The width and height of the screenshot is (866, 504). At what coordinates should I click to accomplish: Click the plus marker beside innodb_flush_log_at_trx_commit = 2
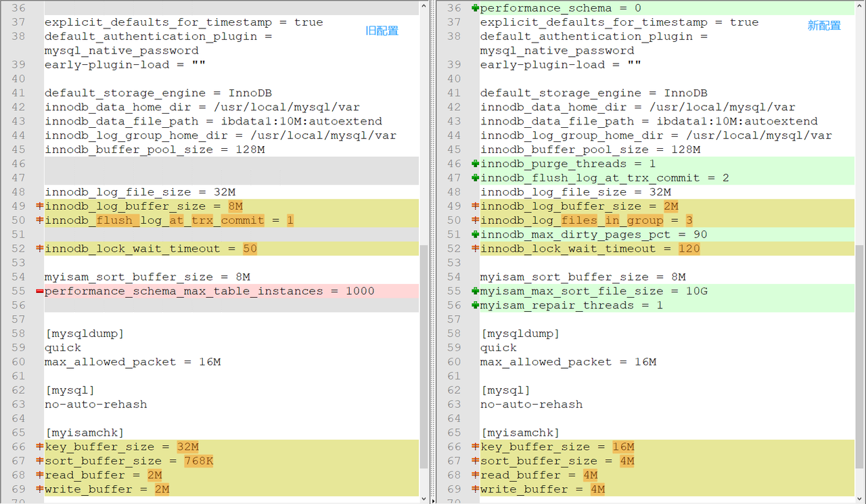click(476, 178)
